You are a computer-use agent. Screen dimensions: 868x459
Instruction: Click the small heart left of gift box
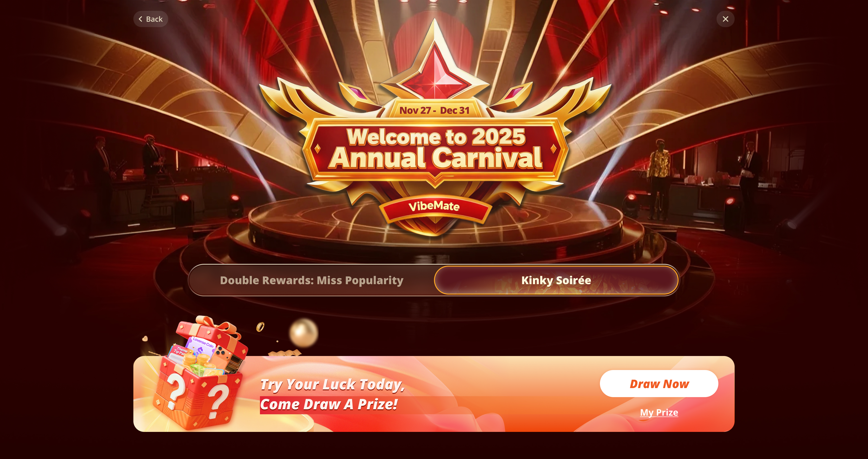tap(145, 338)
